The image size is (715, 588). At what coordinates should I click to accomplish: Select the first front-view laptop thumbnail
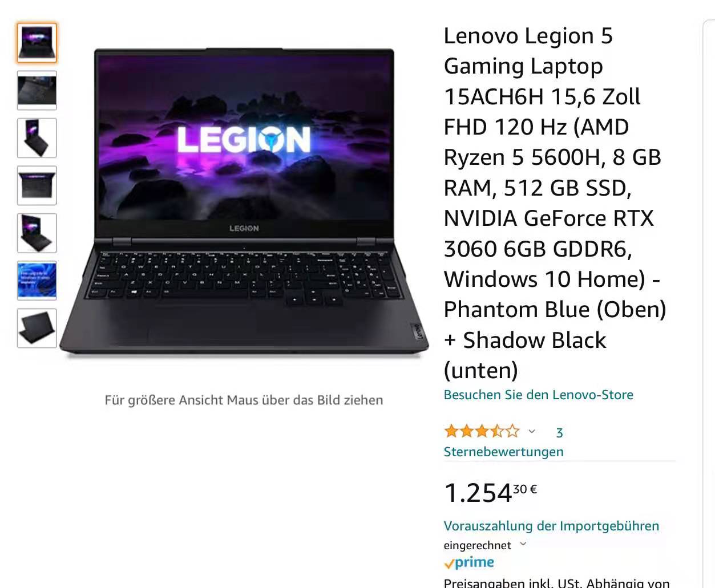click(37, 43)
